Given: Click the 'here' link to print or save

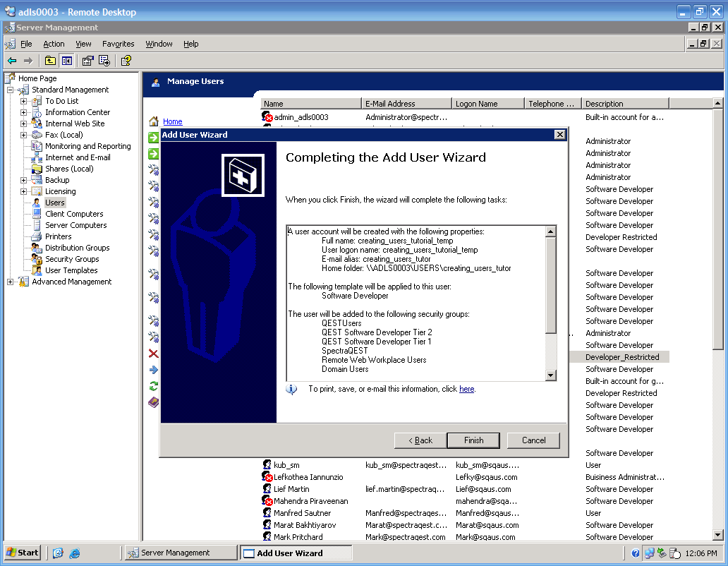Looking at the screenshot, I should (466, 389).
